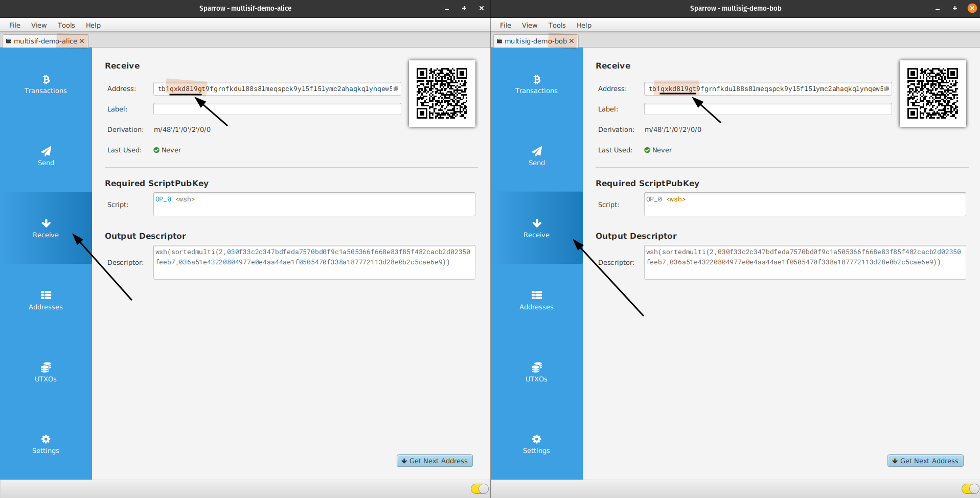Open Send in the alice wallet sidebar

tap(45, 156)
